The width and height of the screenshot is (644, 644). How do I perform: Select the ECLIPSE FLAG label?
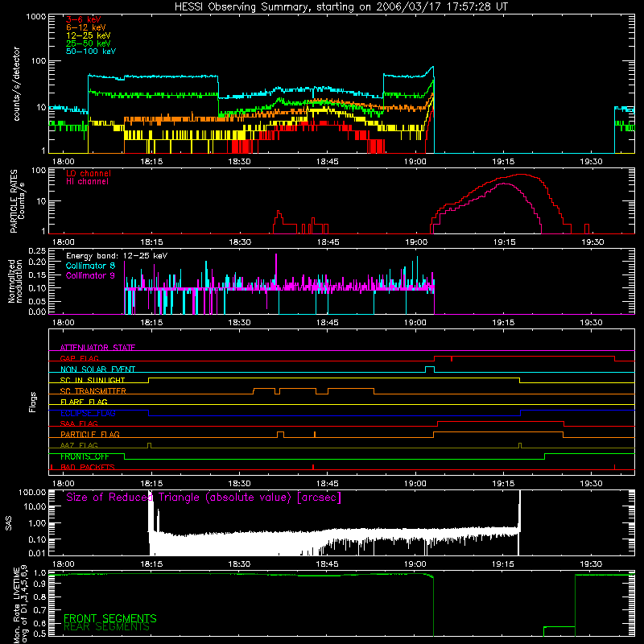[x=89, y=413]
